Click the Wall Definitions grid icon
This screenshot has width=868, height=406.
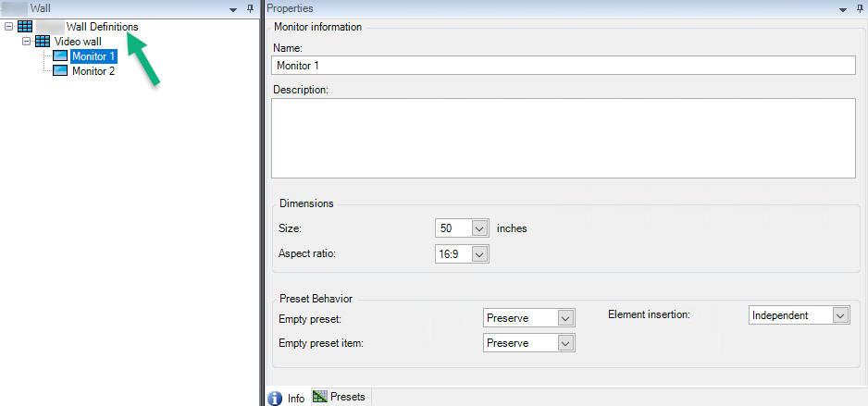tap(25, 27)
